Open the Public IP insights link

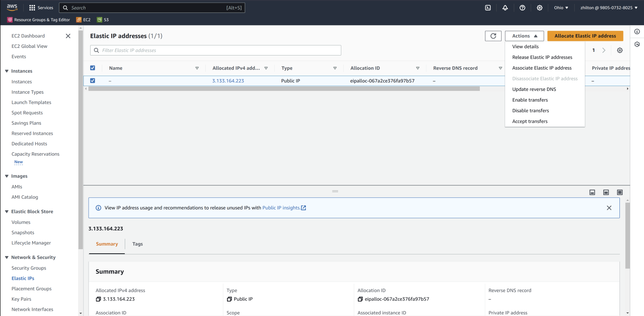[284, 208]
